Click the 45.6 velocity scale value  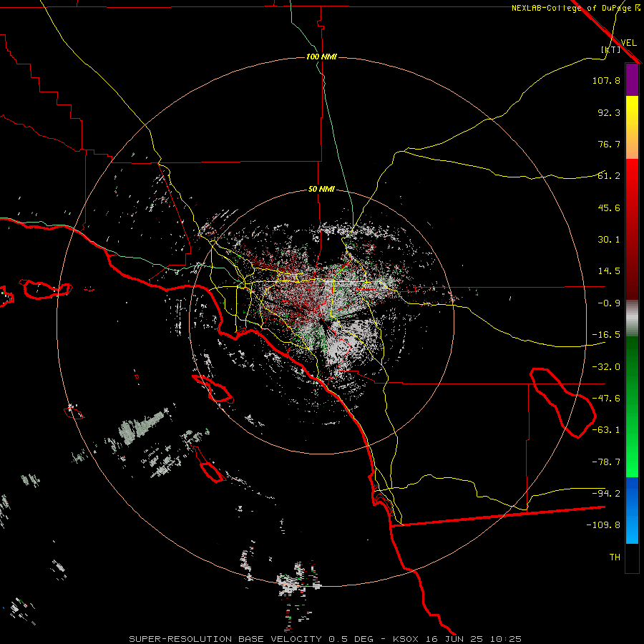(x=609, y=208)
